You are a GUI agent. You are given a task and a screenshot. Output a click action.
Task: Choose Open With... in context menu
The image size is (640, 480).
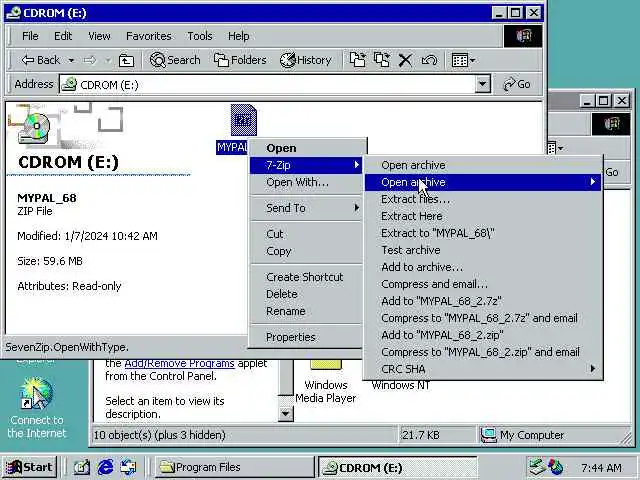306,182
